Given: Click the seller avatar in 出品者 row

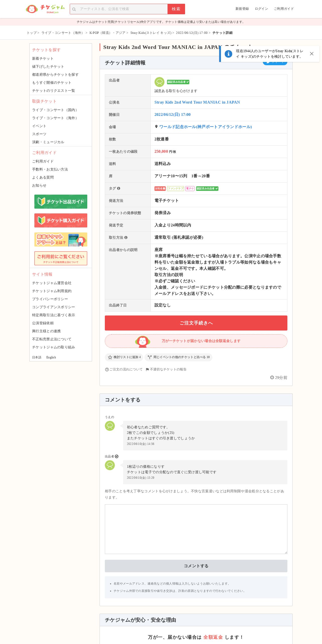Looking at the screenshot, I should pyautogui.click(x=159, y=82).
